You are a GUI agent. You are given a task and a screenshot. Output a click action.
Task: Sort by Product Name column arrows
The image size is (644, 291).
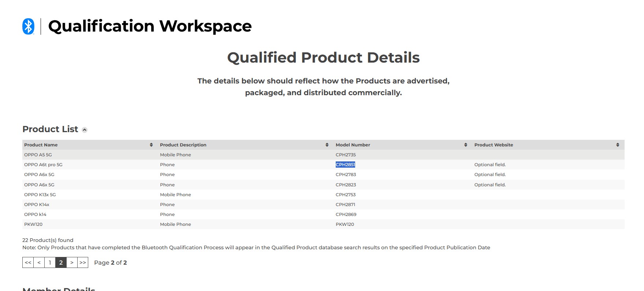151,145
